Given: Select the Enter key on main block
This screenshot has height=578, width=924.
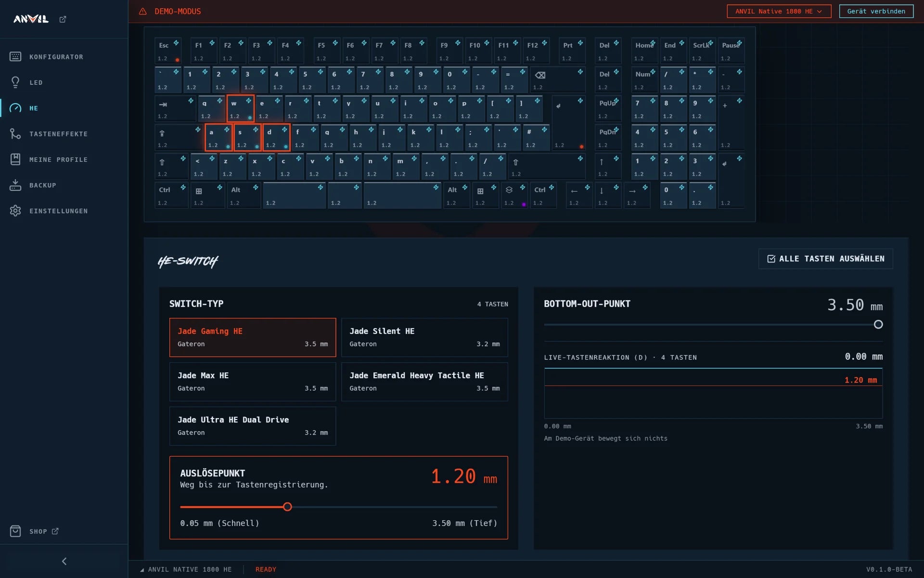Looking at the screenshot, I should point(568,123).
